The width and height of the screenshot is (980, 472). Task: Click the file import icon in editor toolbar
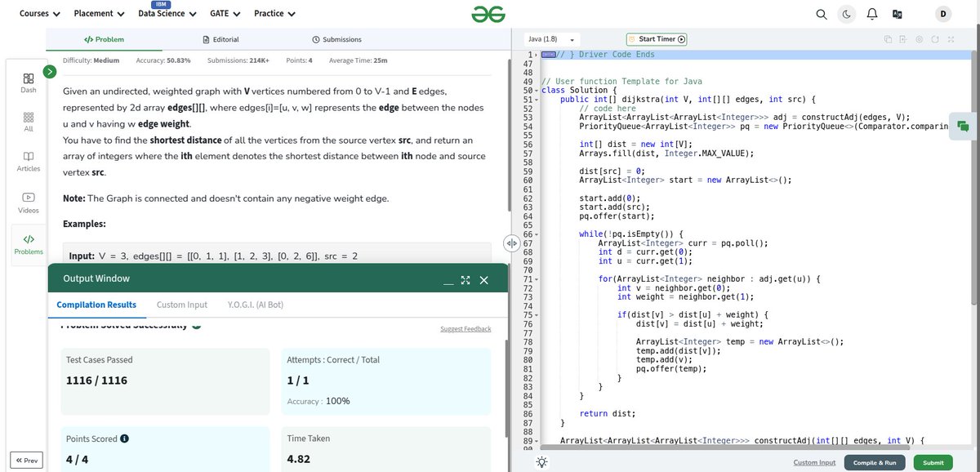coord(903,39)
